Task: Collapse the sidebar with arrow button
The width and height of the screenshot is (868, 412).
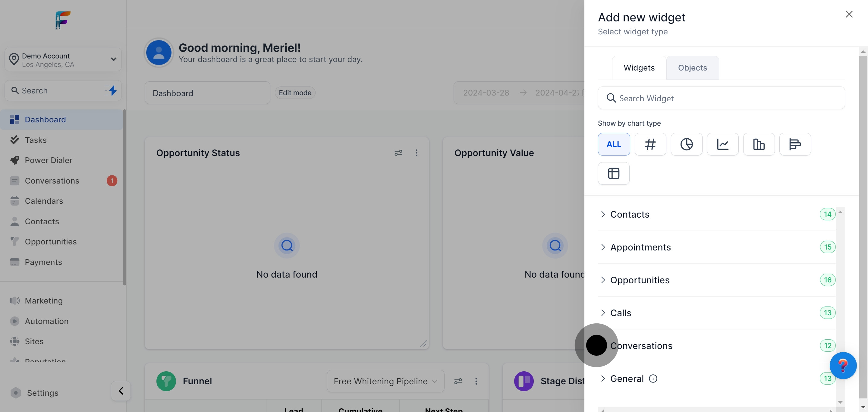Action: pyautogui.click(x=121, y=391)
